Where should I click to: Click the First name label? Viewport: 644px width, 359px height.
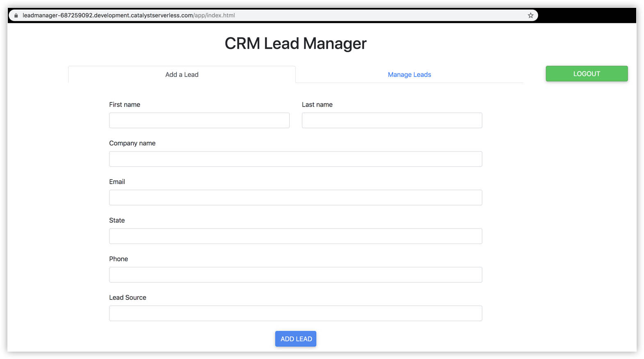coord(125,105)
